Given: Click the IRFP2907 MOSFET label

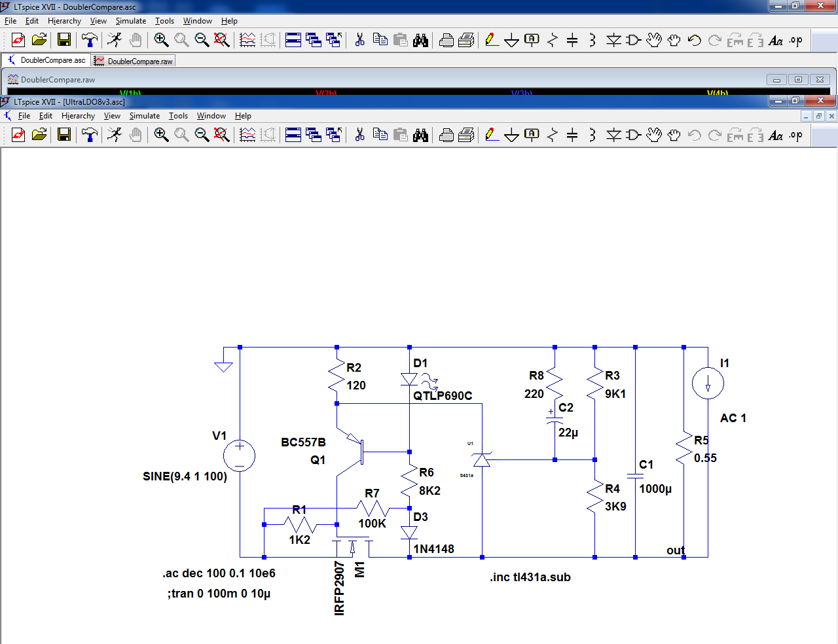Looking at the screenshot, I should coord(339,588).
